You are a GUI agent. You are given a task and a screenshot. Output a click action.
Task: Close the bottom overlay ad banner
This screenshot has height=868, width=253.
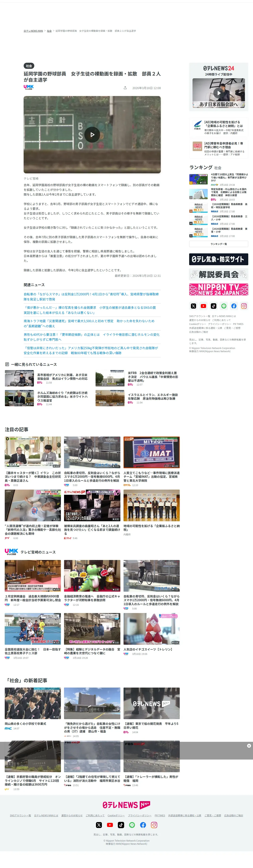[249, 746]
